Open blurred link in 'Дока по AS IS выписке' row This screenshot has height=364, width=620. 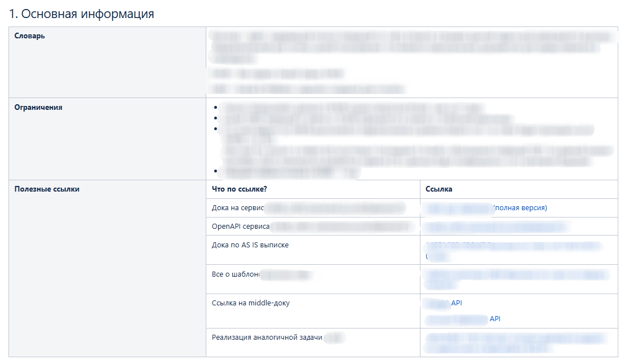point(513,251)
